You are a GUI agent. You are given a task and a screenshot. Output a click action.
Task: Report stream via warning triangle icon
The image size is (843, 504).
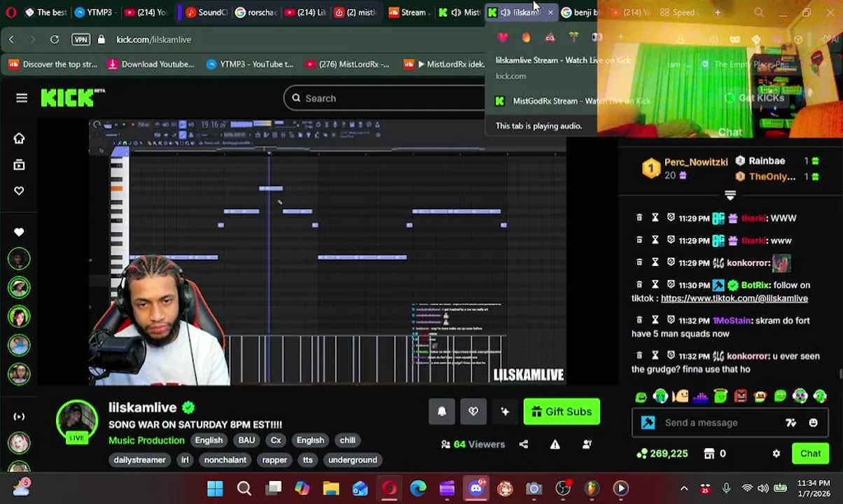tap(555, 444)
